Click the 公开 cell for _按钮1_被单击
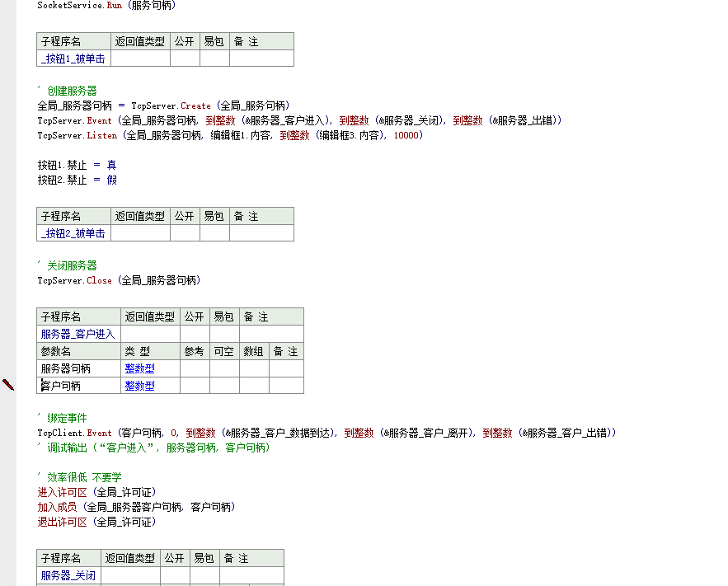The image size is (728, 586). click(x=185, y=59)
